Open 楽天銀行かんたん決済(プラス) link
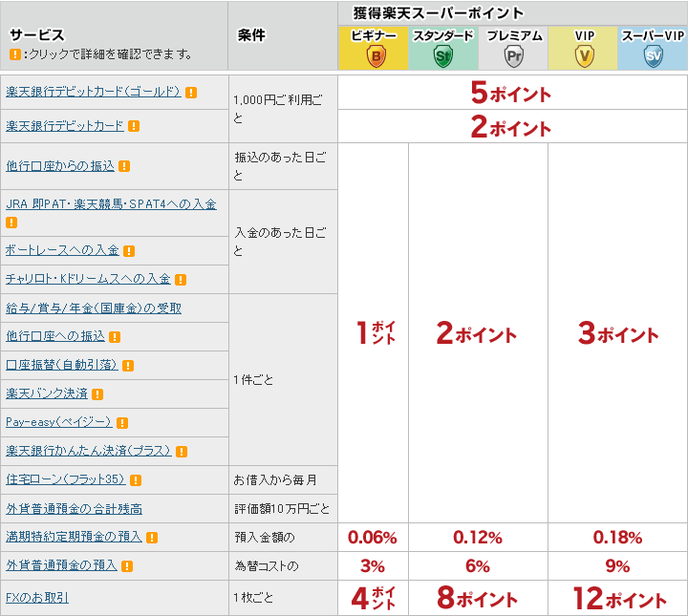Screen dimensions: 688x616 89,451
